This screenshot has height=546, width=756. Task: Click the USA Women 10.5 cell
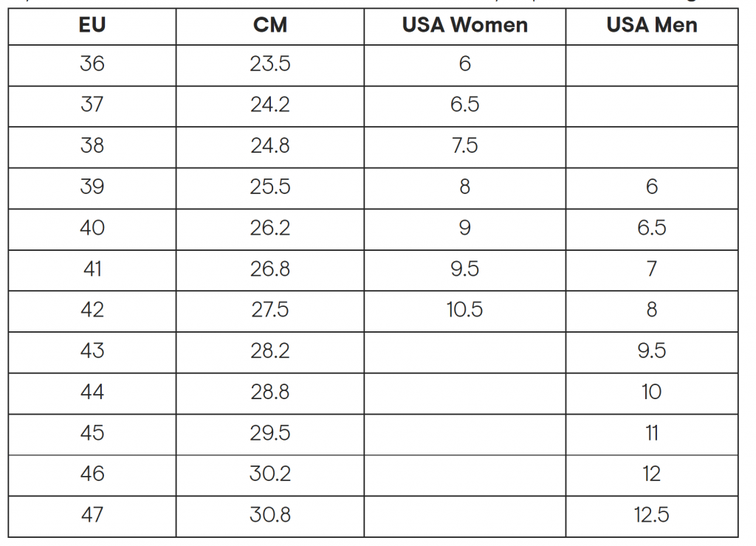(x=465, y=311)
